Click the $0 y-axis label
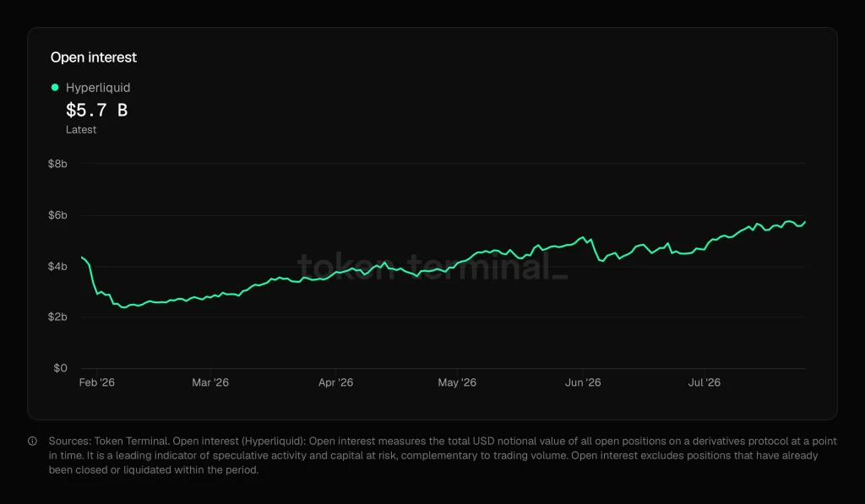Viewport: 865px width, 504px height. click(60, 368)
